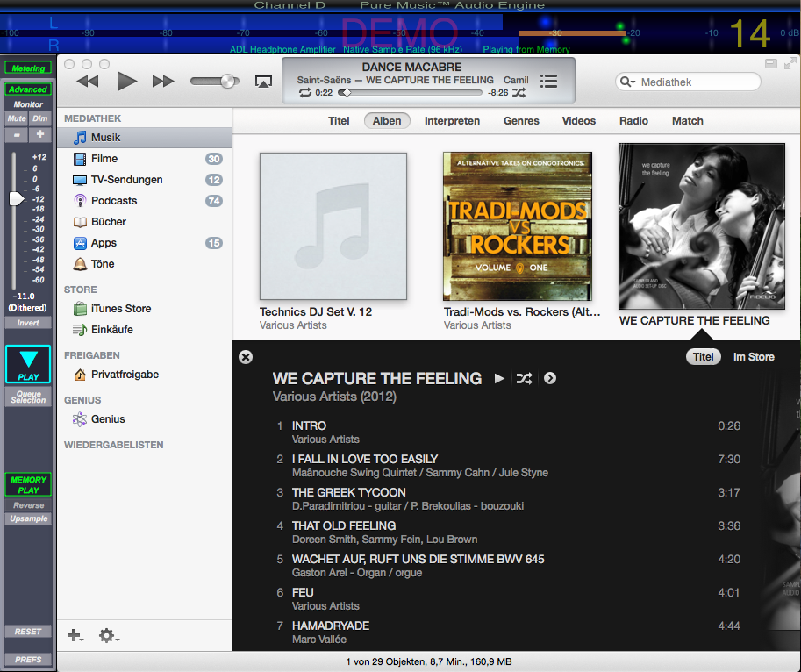Toggle the Invert polarity button

(x=28, y=323)
